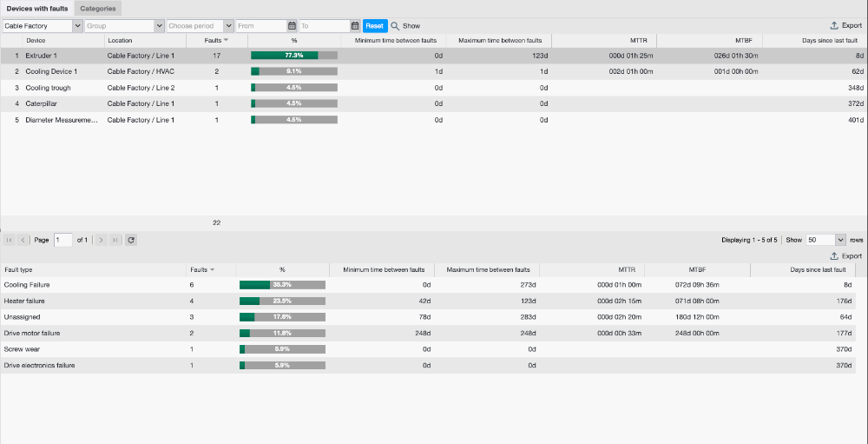Open the Group dropdown
The width and height of the screenshot is (868, 444).
(159, 26)
